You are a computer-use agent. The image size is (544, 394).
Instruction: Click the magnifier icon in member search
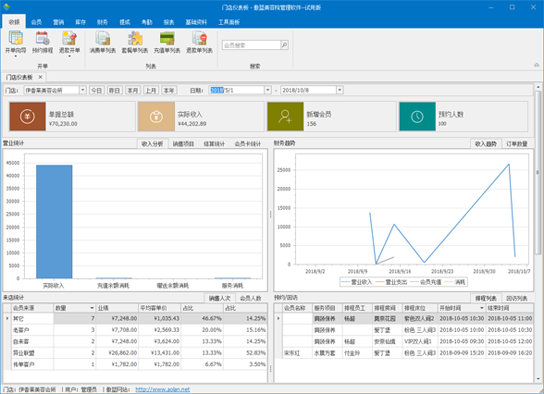(284, 45)
